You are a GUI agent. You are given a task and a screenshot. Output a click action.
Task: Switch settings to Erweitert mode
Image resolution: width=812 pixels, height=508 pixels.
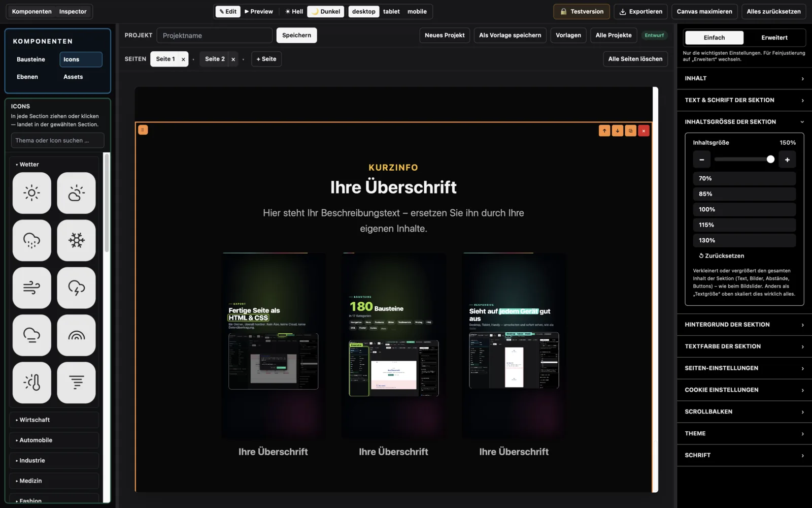coord(774,38)
